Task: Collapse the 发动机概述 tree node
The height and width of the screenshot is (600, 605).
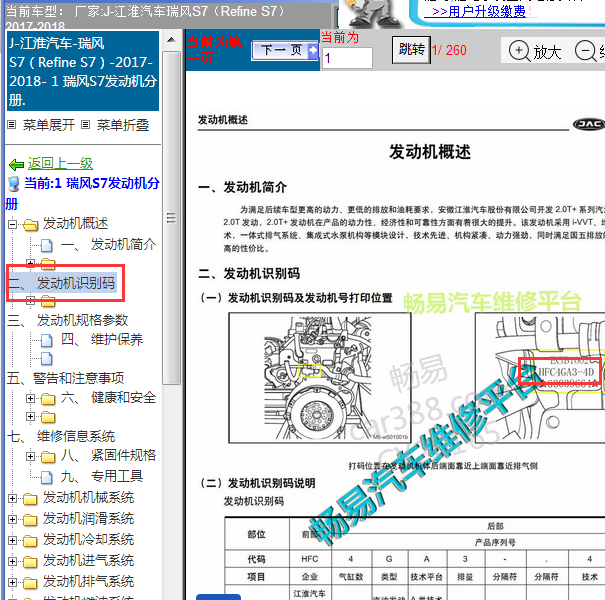Action: tap(12, 224)
